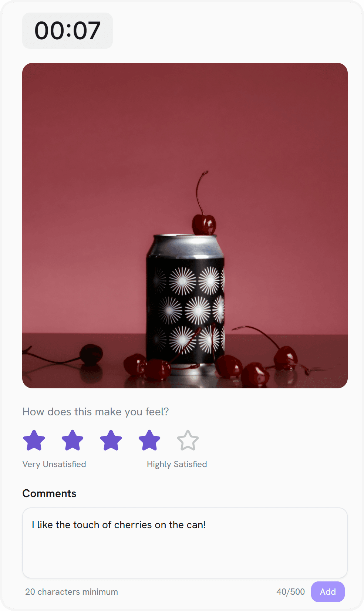This screenshot has height=611, width=364.
Task: Focus the Comments text area
Action: (185, 543)
